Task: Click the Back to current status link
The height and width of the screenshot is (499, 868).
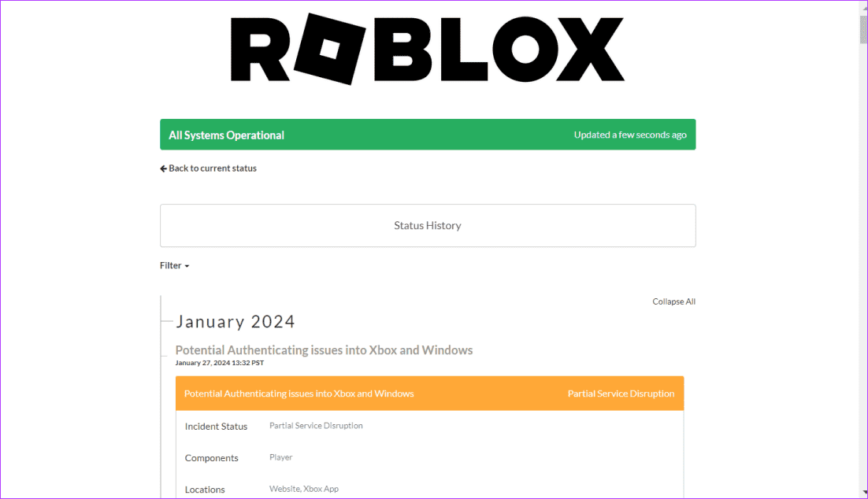Action: (208, 168)
